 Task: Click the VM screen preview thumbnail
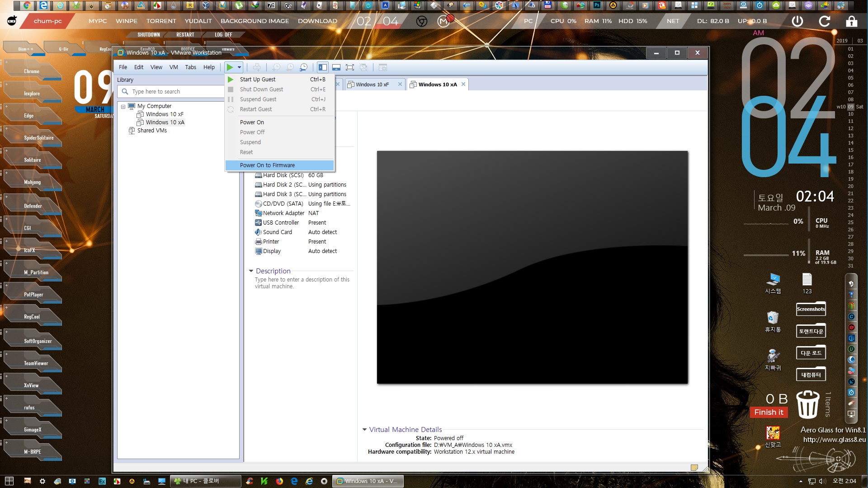tap(532, 267)
